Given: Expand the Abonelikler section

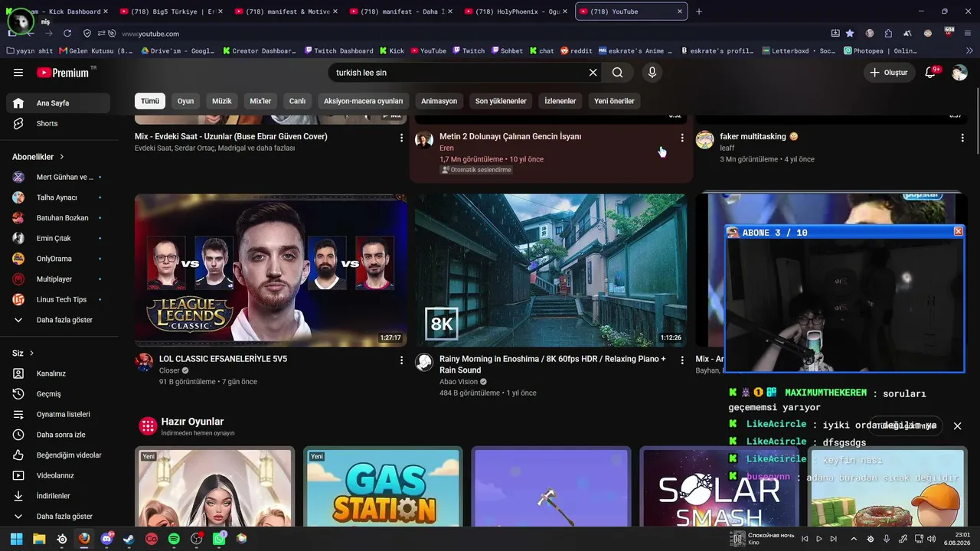Looking at the screenshot, I should [38, 157].
